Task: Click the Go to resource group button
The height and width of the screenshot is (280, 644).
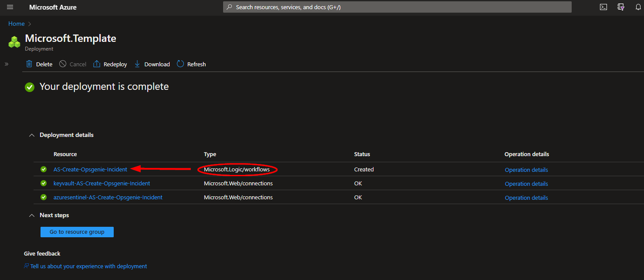Action: tap(77, 232)
